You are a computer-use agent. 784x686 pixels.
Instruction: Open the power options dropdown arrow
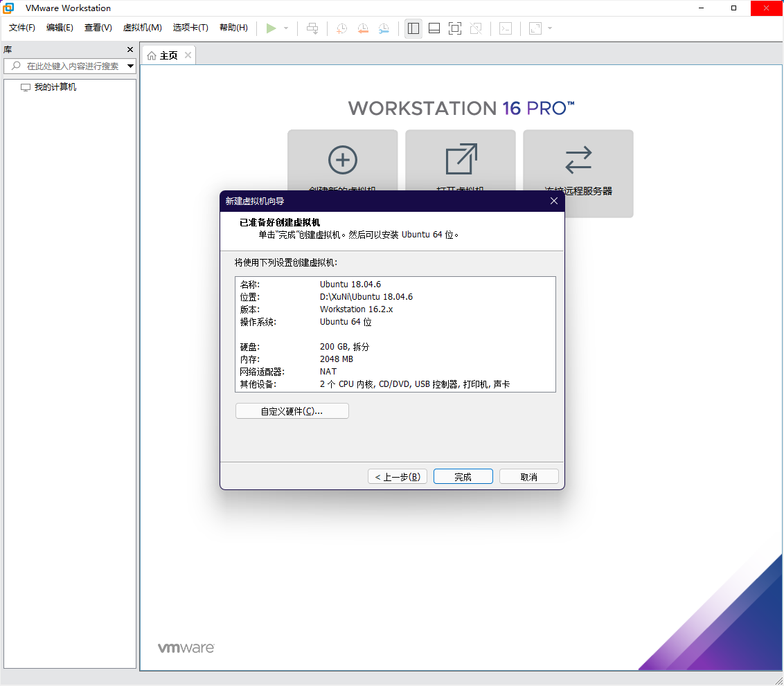[286, 28]
